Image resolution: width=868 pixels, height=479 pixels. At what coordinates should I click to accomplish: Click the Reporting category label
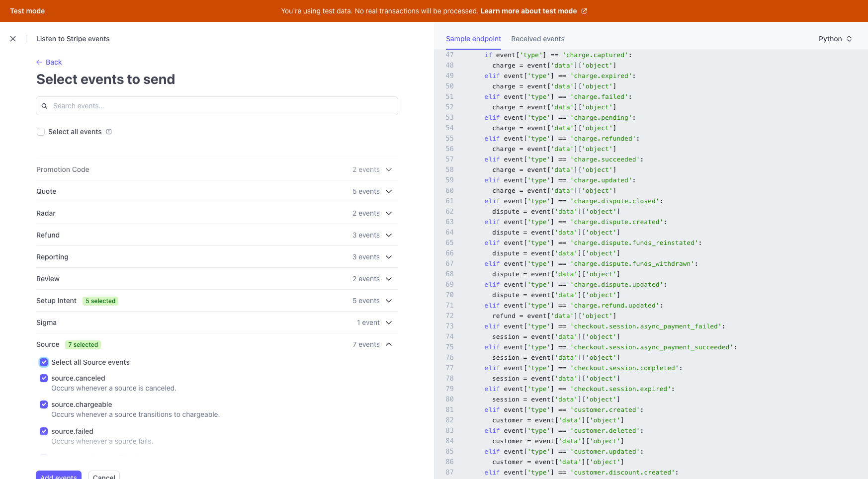click(x=52, y=257)
